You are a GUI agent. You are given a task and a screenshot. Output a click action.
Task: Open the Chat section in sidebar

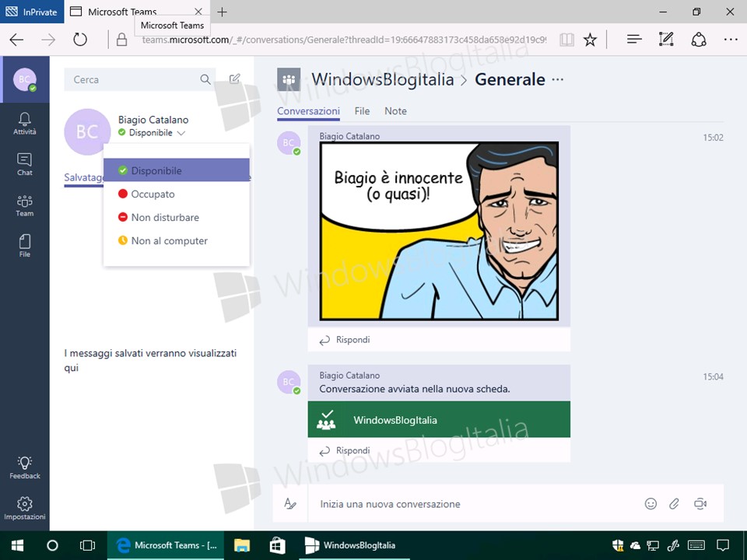[x=25, y=164]
